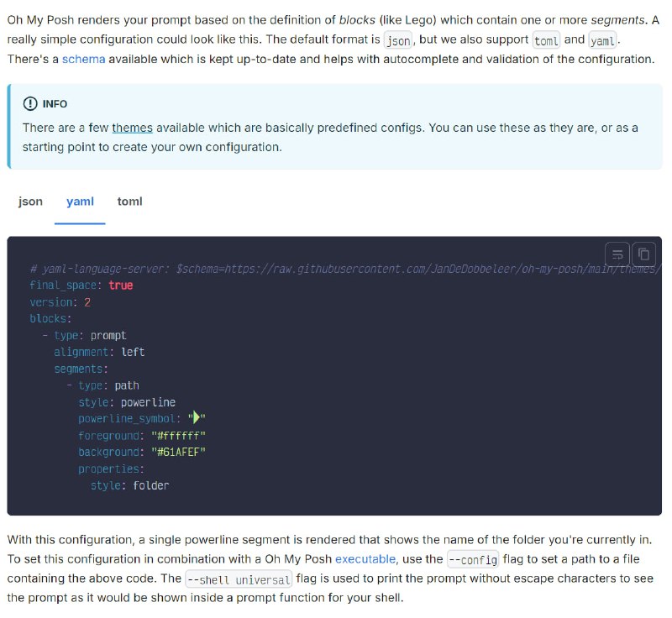This screenshot has height=618, width=672.
Task: Click the inline yaml code label
Action: (x=602, y=40)
